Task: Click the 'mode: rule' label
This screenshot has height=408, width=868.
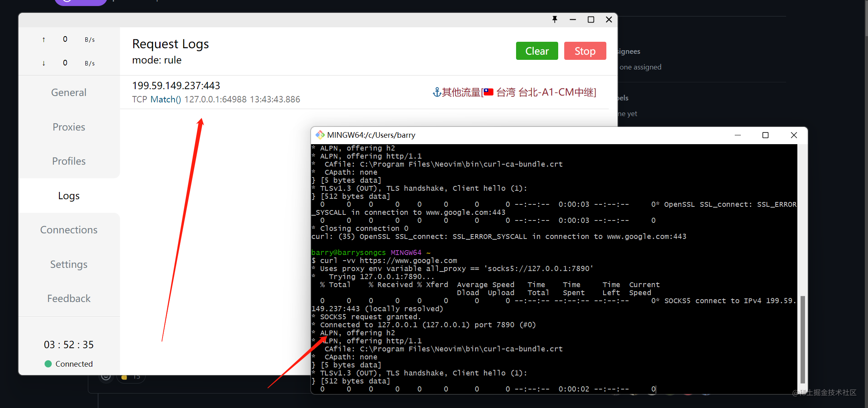Action: point(157,60)
